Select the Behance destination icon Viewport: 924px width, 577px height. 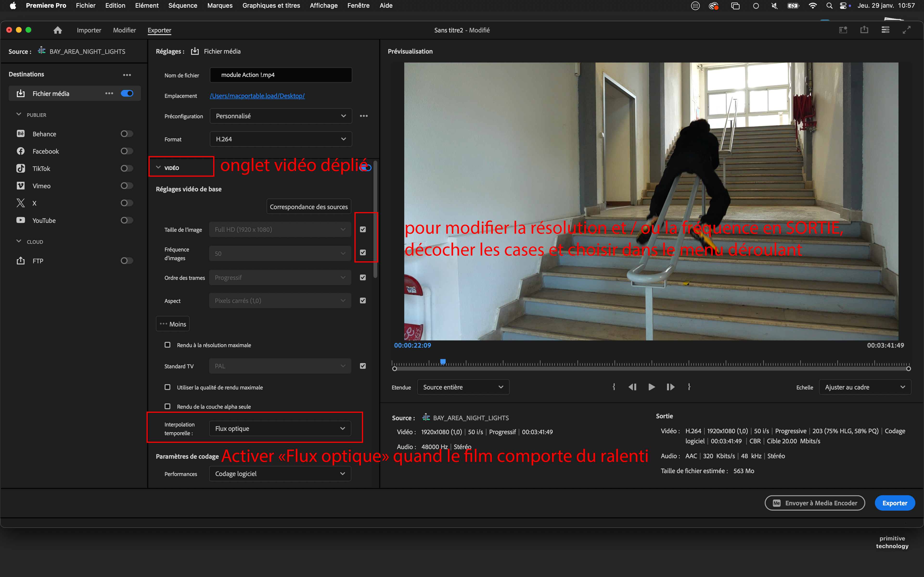(x=21, y=134)
